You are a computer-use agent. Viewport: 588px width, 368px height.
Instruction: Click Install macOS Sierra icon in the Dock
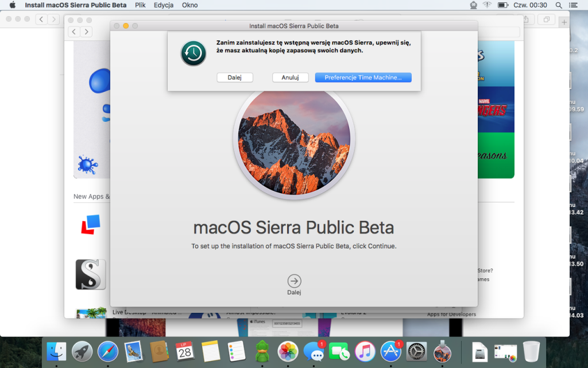point(443,352)
